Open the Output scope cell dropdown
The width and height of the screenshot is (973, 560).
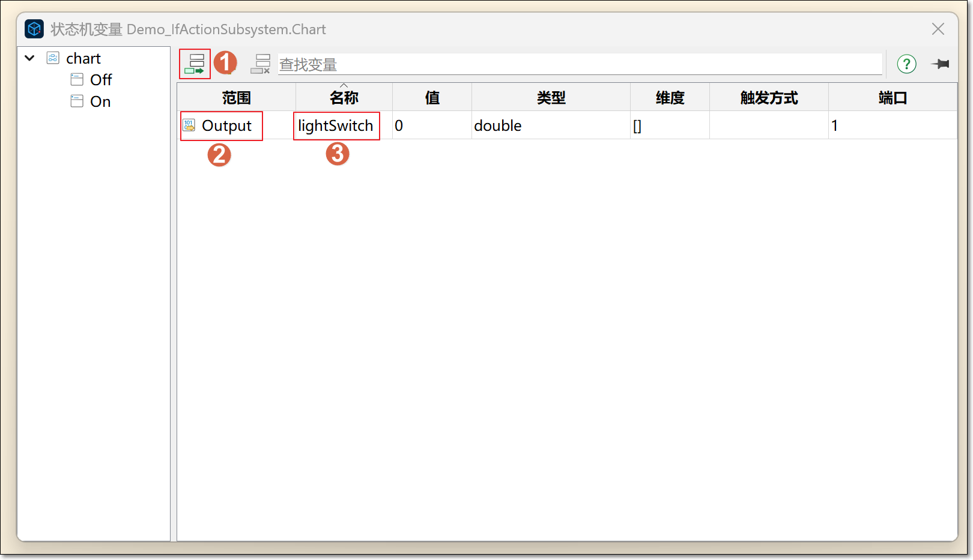pyautogui.click(x=227, y=125)
